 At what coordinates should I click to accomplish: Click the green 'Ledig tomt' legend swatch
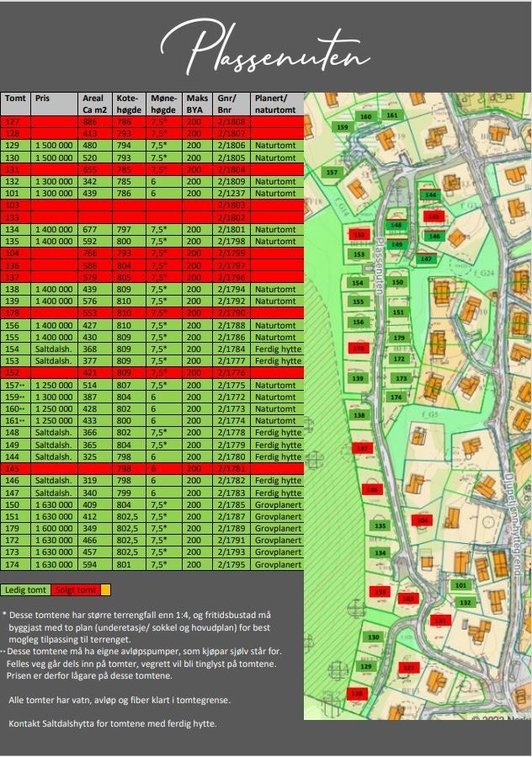point(25,589)
